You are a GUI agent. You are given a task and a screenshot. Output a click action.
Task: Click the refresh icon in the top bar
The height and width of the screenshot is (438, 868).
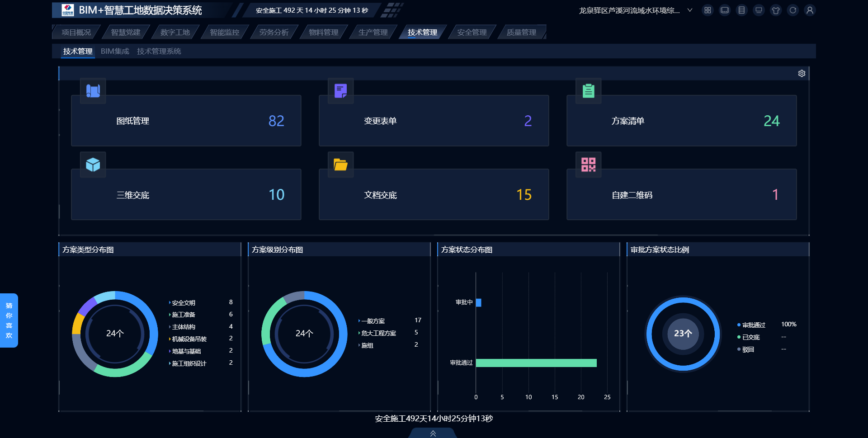point(793,10)
